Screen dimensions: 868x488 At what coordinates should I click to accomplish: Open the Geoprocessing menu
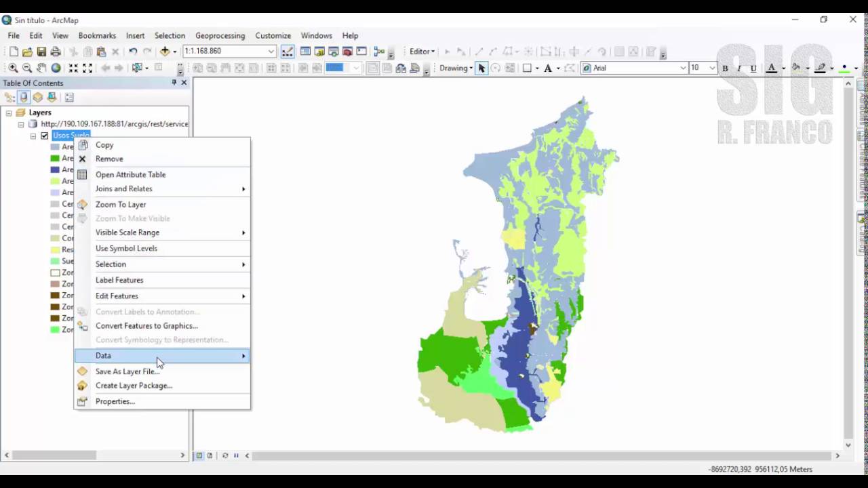(220, 35)
